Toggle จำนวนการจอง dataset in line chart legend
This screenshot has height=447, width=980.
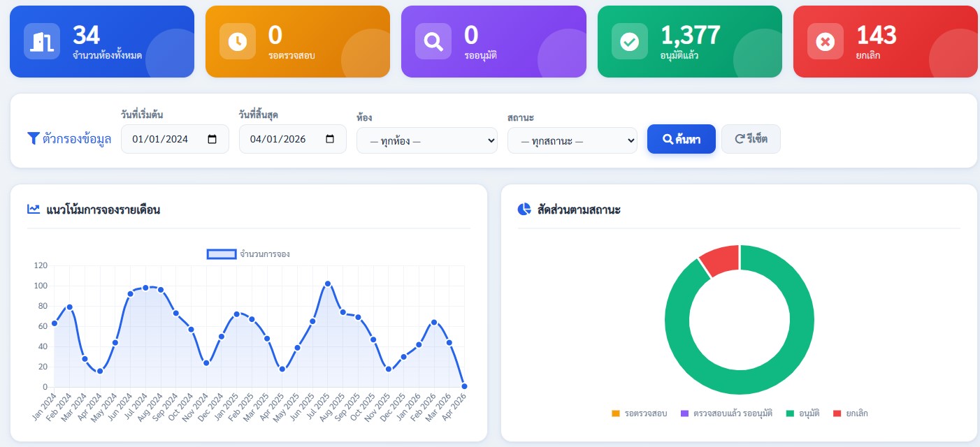pos(249,254)
